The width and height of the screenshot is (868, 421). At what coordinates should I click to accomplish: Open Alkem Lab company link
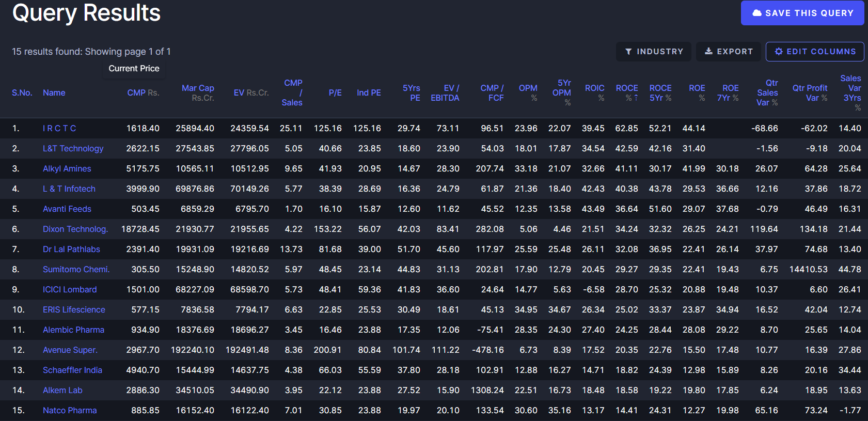coord(62,390)
